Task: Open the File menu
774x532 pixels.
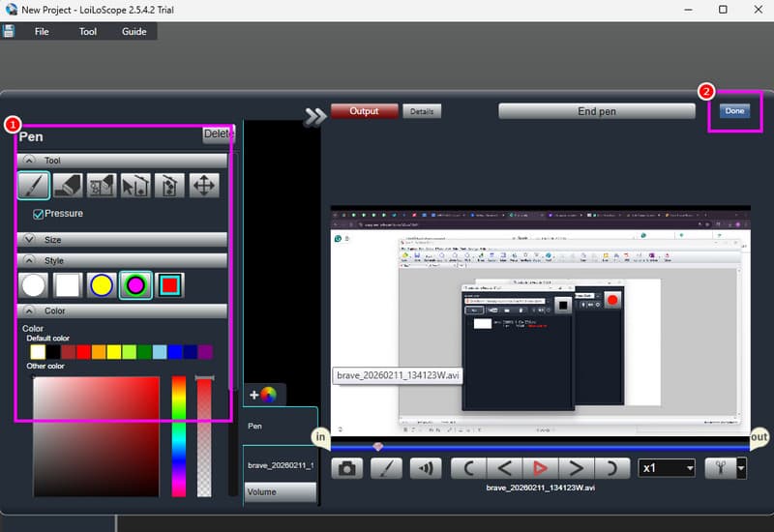Action: click(42, 31)
